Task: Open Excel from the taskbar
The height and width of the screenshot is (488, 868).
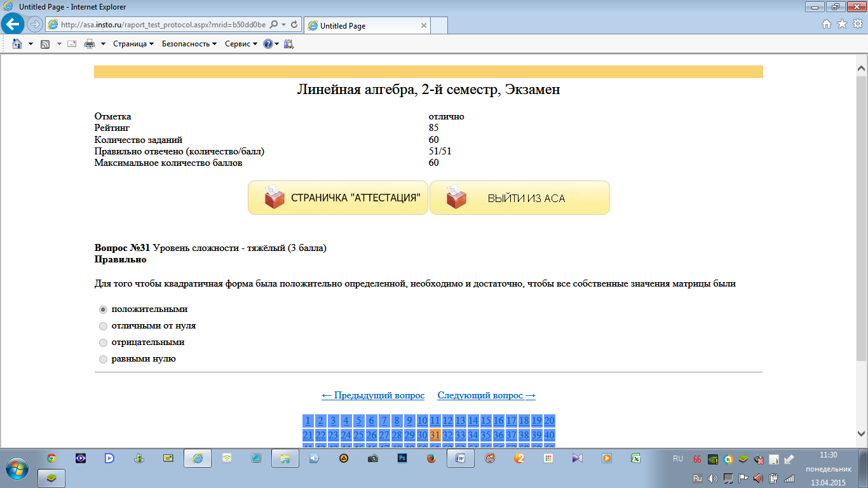Action: (635, 458)
